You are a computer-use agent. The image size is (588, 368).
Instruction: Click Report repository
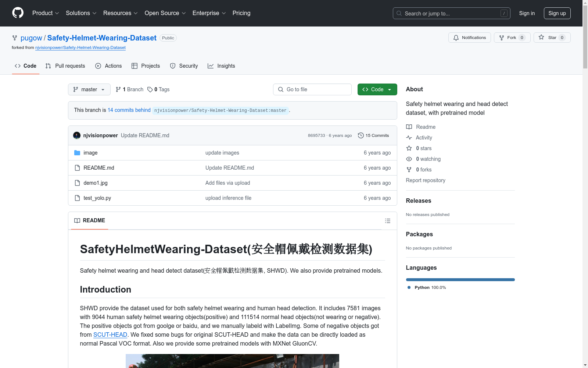pyautogui.click(x=426, y=180)
